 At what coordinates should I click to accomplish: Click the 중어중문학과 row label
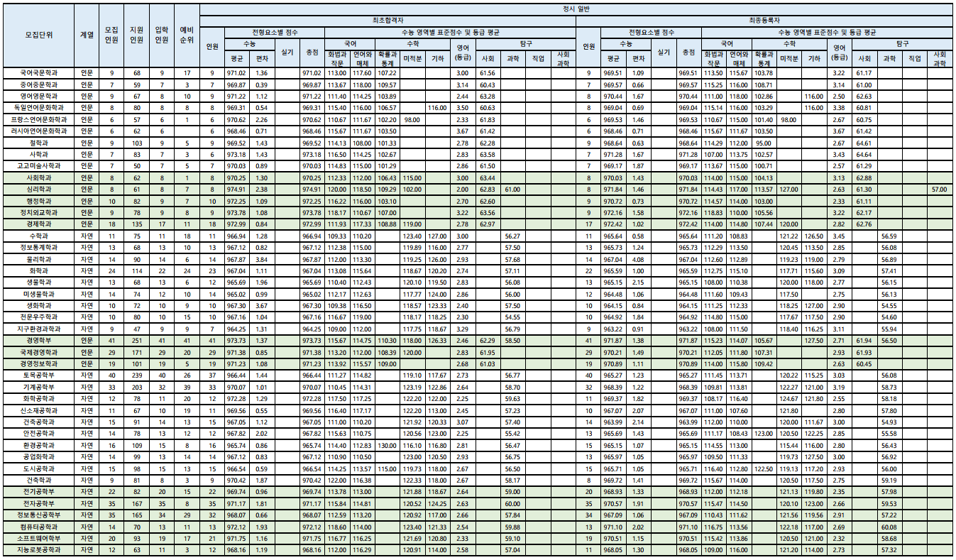click(x=38, y=84)
